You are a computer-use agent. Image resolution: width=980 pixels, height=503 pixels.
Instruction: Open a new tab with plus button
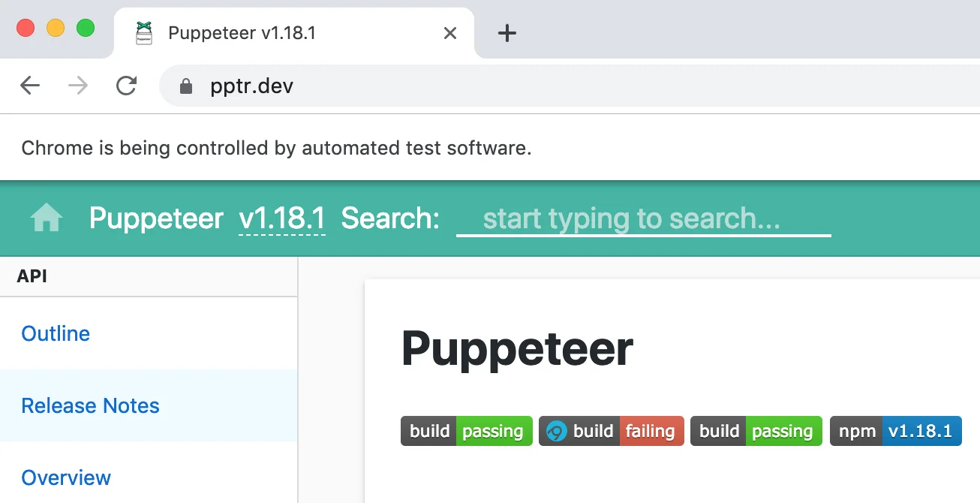point(507,33)
